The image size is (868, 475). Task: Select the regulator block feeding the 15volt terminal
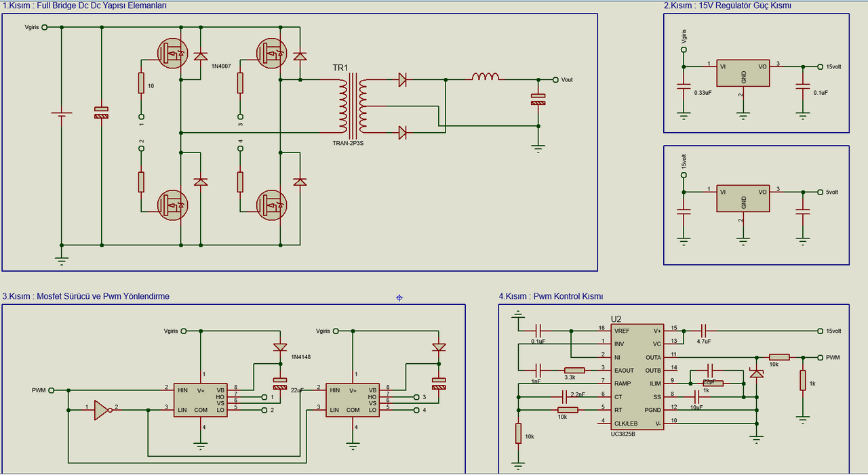click(743, 73)
